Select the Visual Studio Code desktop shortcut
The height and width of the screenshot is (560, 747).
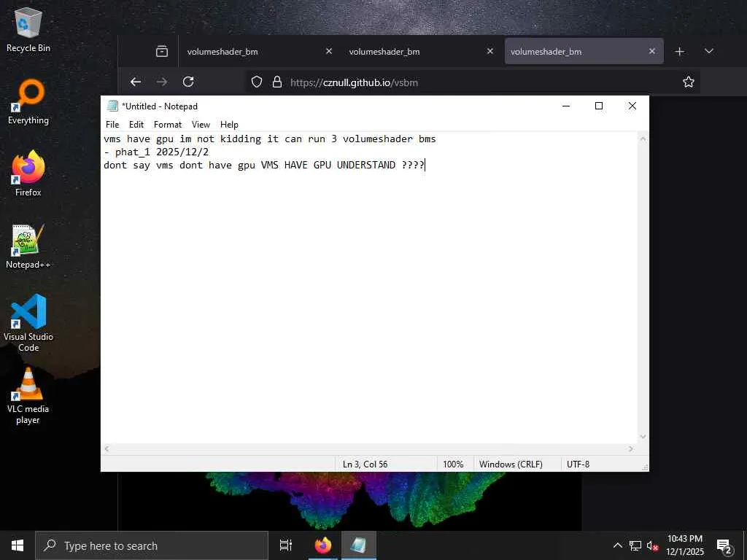28,323
